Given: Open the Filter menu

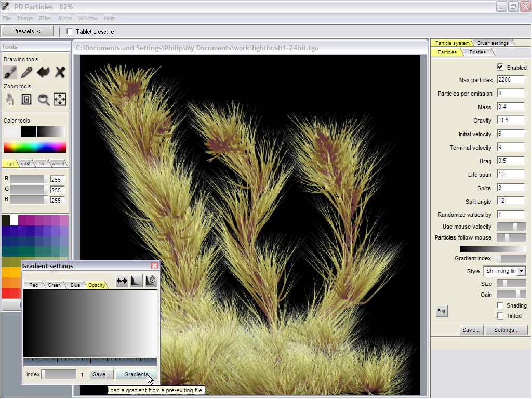Looking at the screenshot, I should [45, 18].
